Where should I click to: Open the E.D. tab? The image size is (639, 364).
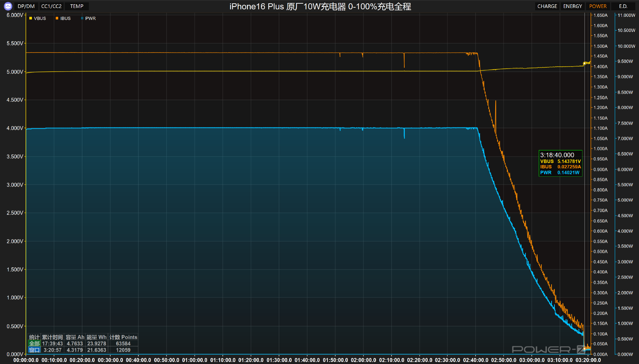623,6
